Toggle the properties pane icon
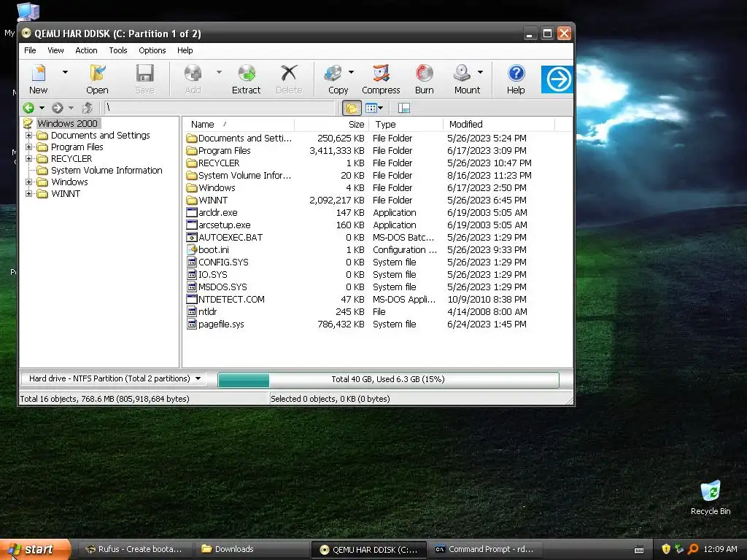 point(404,108)
